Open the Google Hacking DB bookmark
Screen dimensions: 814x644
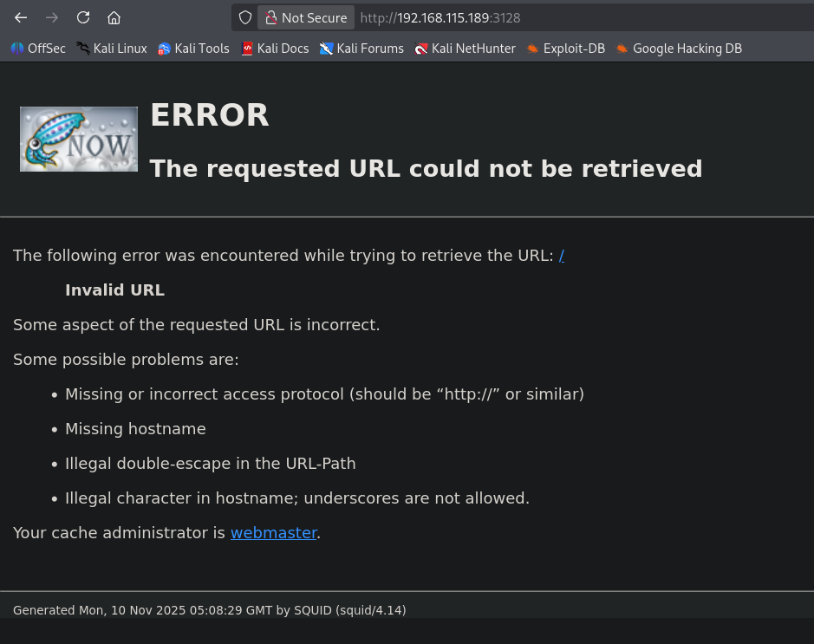[x=679, y=49]
